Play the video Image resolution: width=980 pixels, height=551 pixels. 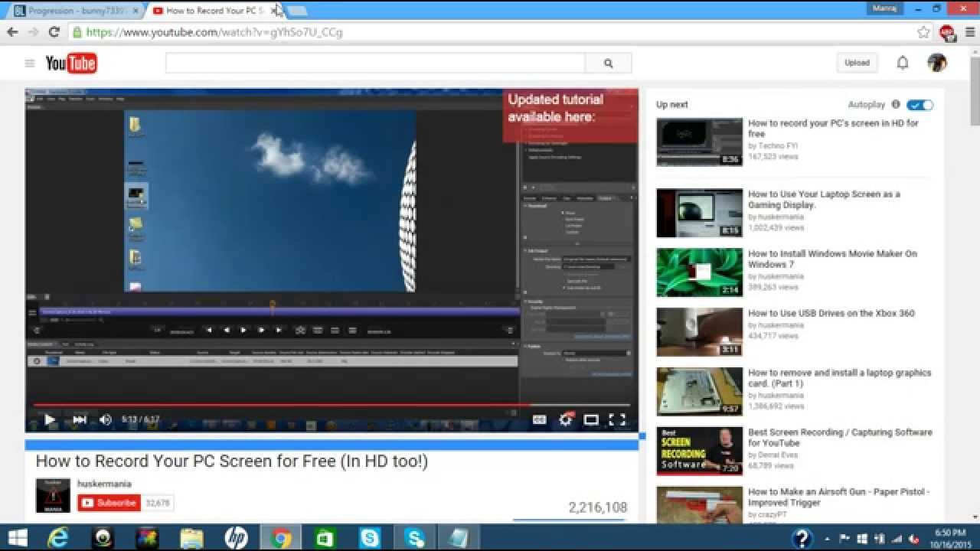(x=50, y=419)
